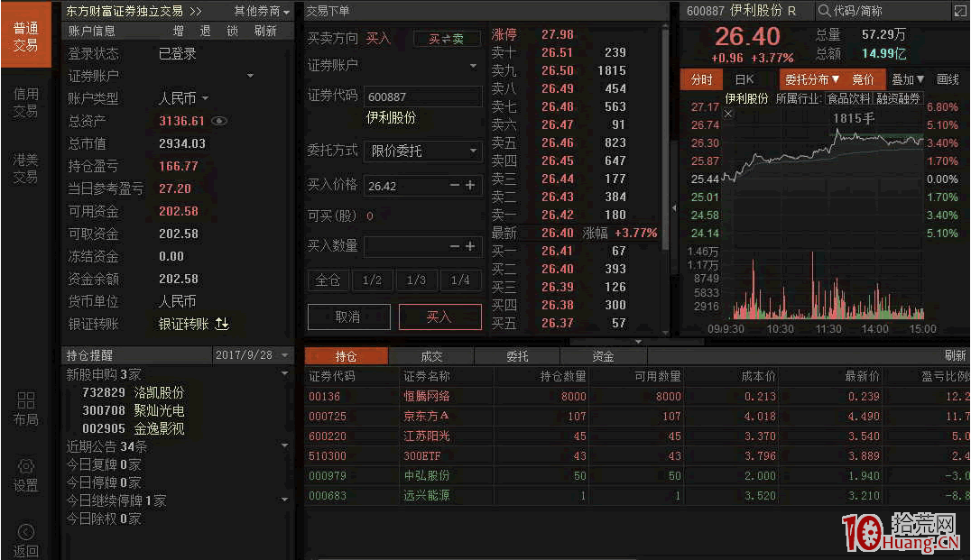This screenshot has height=560, width=971.
Task: Click 刷新 at the holdings table header
Action: 956,355
